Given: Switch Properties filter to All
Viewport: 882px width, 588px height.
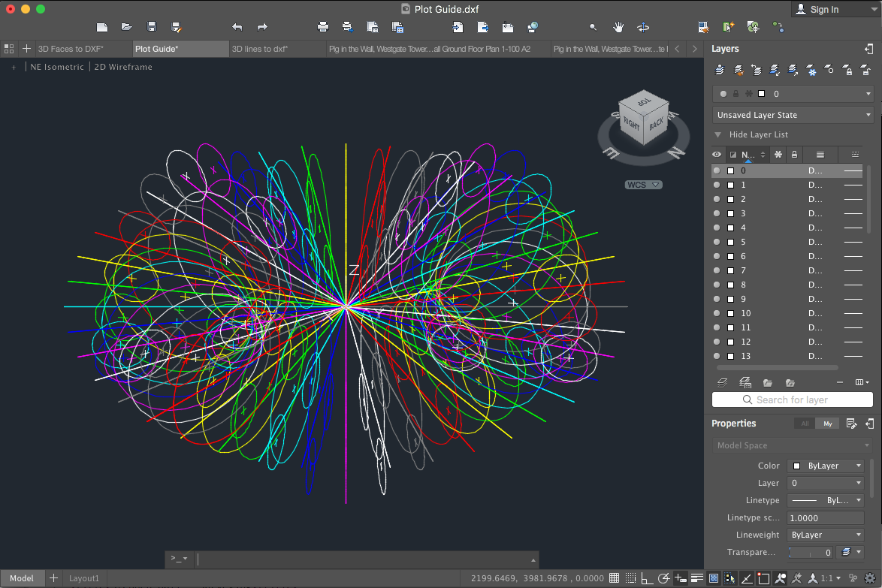Looking at the screenshot, I should click(x=805, y=424).
